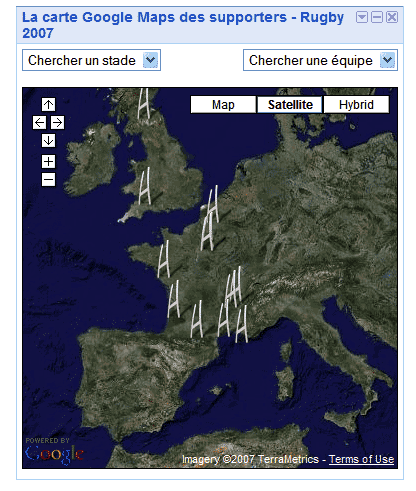The image size is (416, 491).
Task: Open the Chercher une équipe dropdown
Action: point(320,60)
